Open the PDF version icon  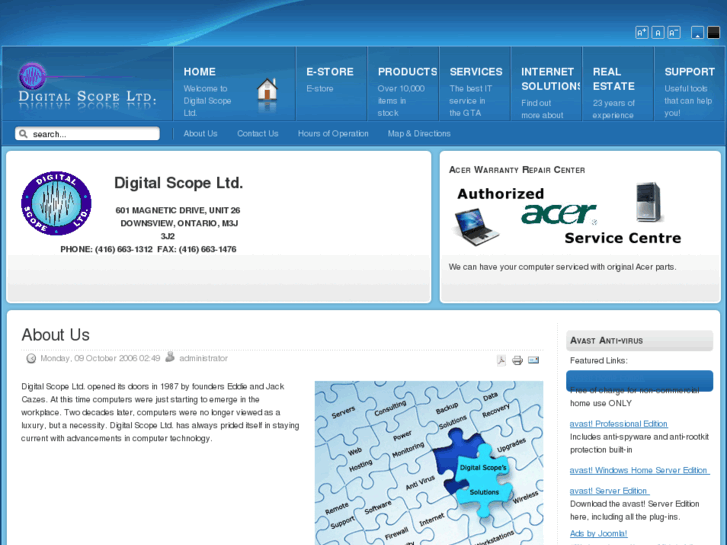[501, 360]
